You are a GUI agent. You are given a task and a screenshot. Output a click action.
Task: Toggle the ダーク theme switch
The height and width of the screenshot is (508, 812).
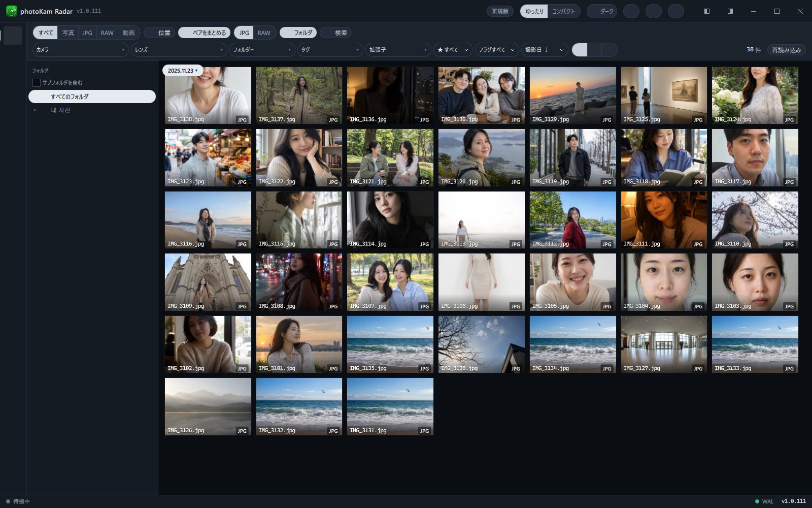click(602, 11)
